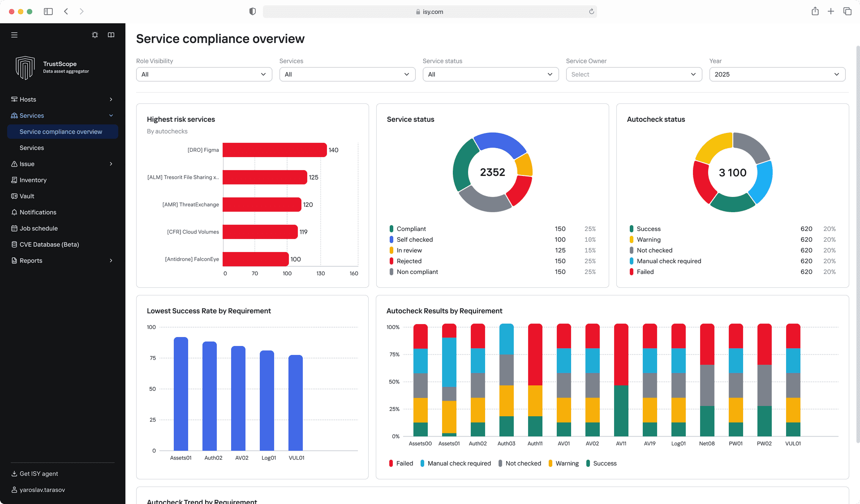Click the isy.com address bar

coord(430,12)
